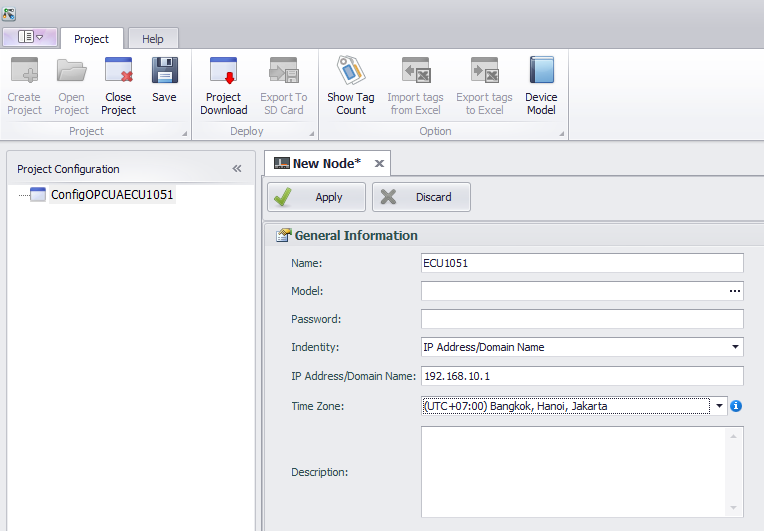The width and height of the screenshot is (764, 531).
Task: Click the IP Address field 192.168.10.1
Action: pyautogui.click(x=582, y=376)
